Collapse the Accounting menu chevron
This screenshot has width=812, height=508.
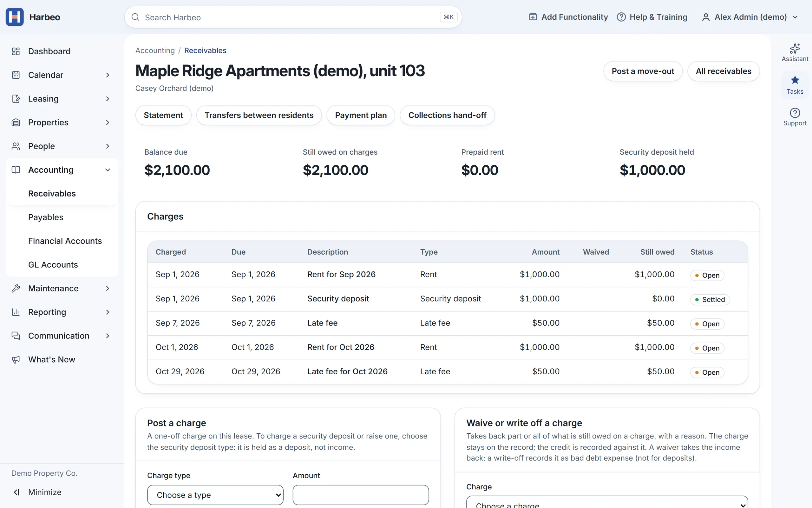[108, 170]
